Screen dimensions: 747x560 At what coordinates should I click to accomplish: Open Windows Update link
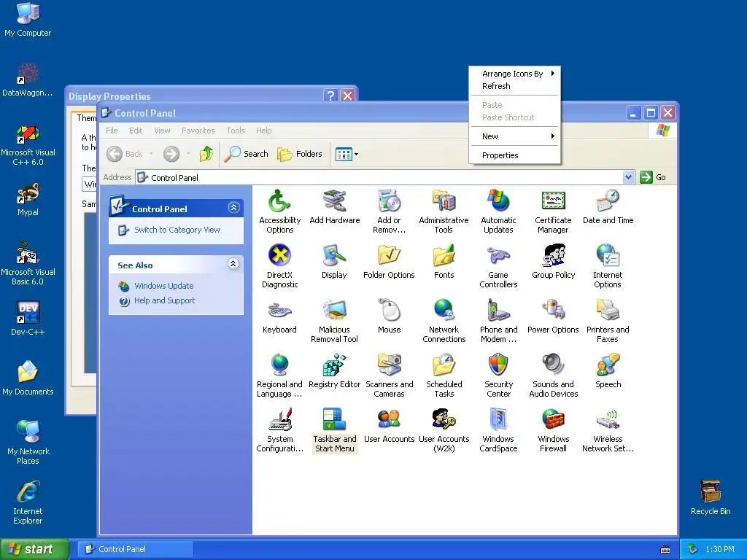tap(164, 286)
